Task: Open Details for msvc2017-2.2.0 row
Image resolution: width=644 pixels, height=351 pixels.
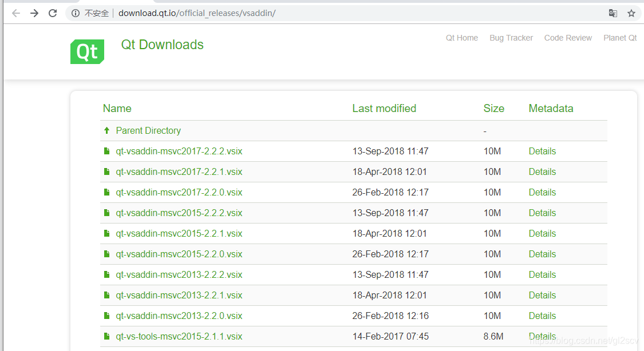Action: tap(542, 192)
